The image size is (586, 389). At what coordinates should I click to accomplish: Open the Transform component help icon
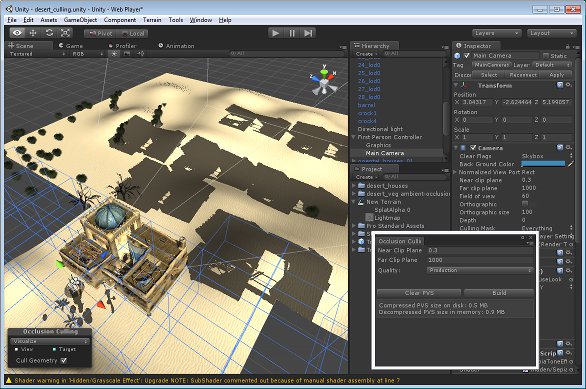(x=560, y=85)
